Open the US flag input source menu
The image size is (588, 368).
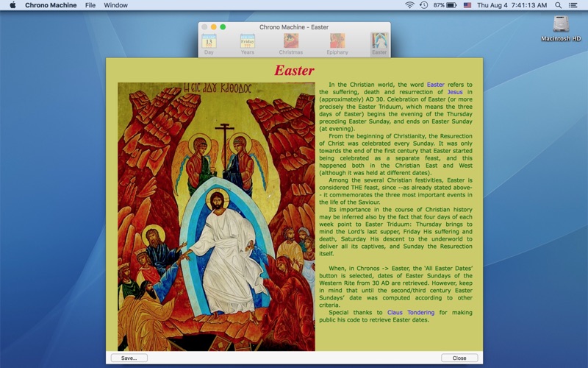(467, 5)
